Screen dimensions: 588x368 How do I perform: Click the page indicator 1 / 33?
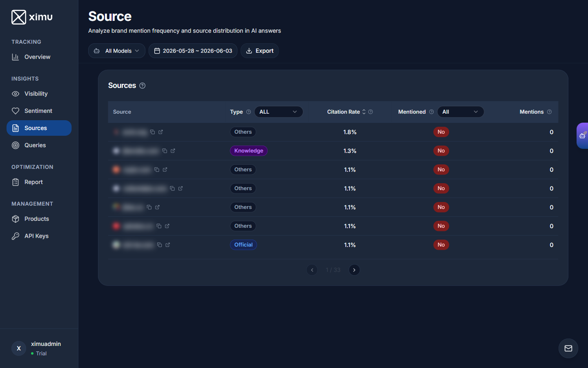[x=333, y=270]
